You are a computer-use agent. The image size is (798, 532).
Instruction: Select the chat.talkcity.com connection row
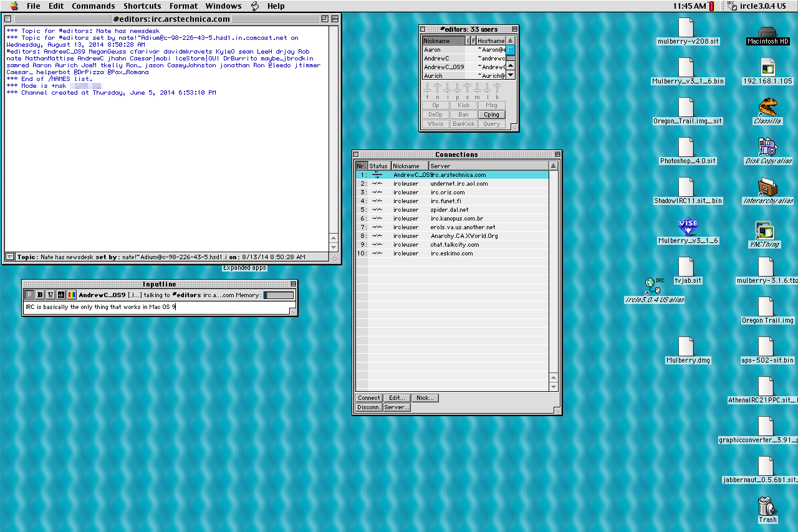click(452, 245)
